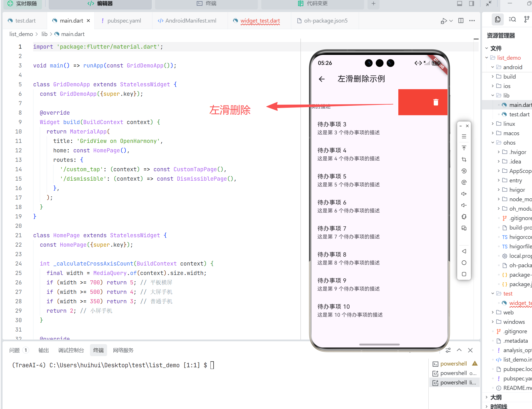Click the emulator home circle button
Image resolution: width=532 pixels, height=409 pixels.
coord(464,263)
